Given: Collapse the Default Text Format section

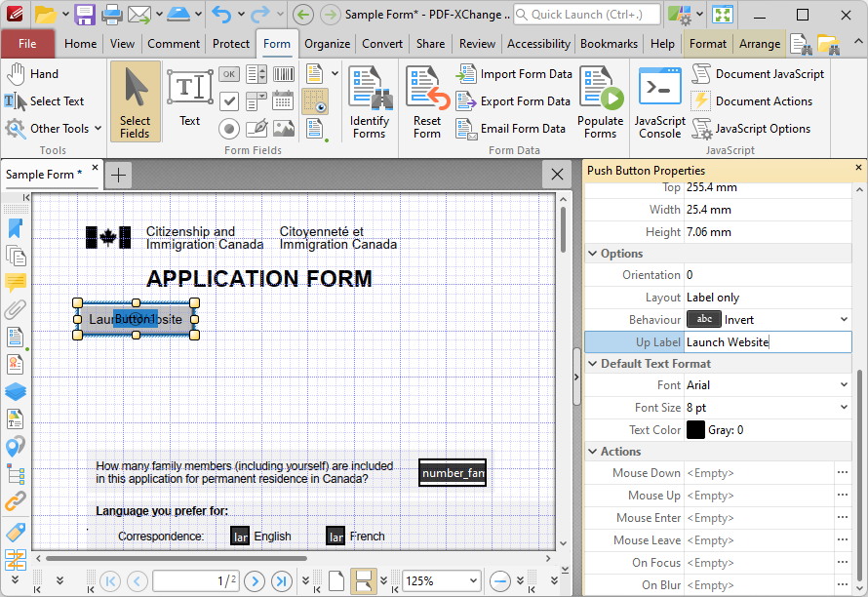Looking at the screenshot, I should coord(592,364).
